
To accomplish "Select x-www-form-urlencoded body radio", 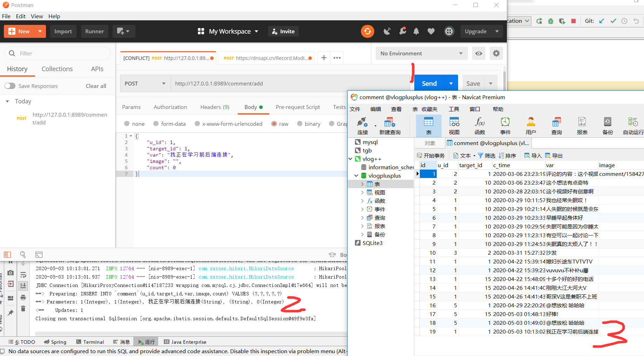I will (x=197, y=124).
